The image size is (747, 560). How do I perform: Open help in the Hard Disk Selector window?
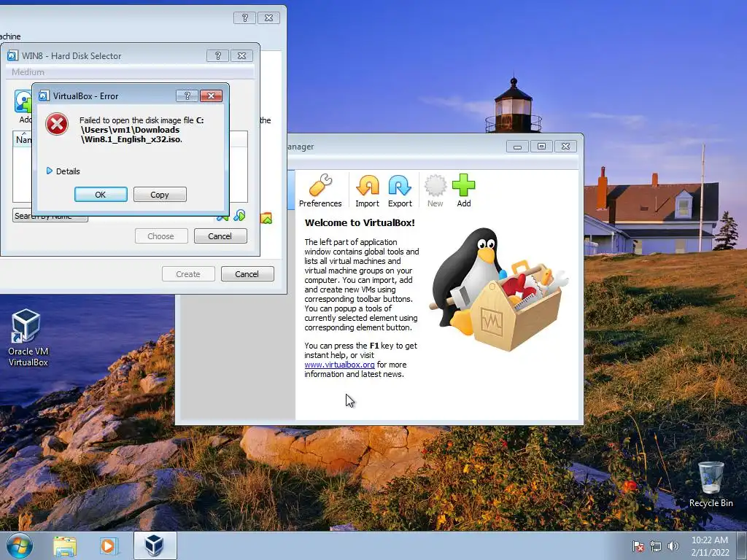click(x=217, y=55)
